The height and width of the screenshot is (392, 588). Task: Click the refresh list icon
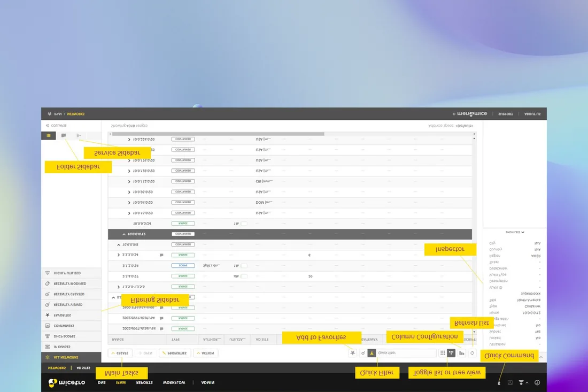(x=472, y=353)
